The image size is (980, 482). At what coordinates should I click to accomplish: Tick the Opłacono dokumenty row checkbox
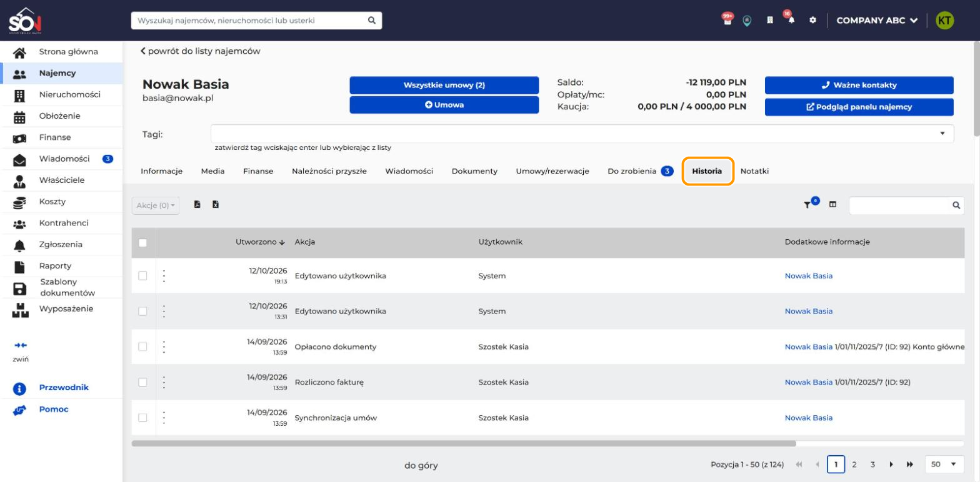[x=142, y=347]
